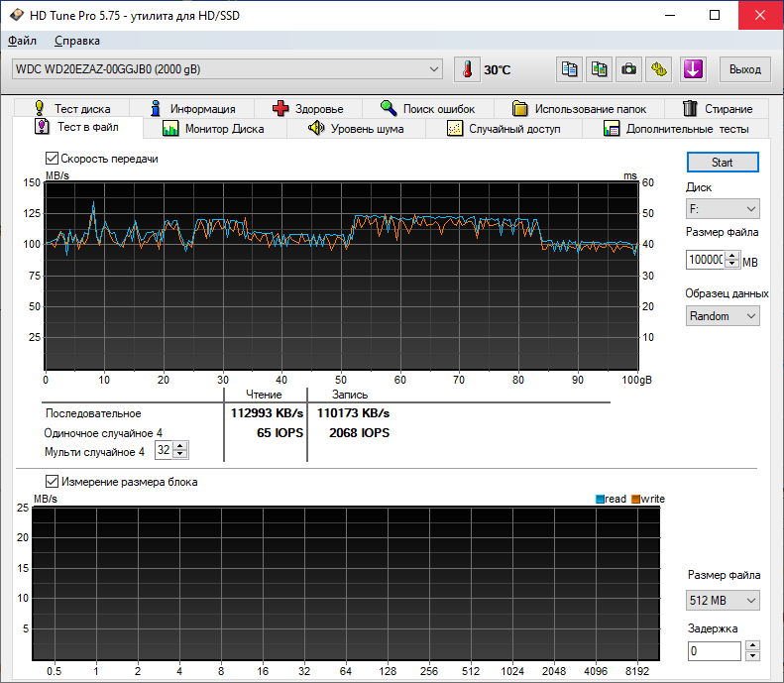This screenshot has height=683, width=784.
Task: Click the 112993 KB/s read value
Action: tap(267, 413)
